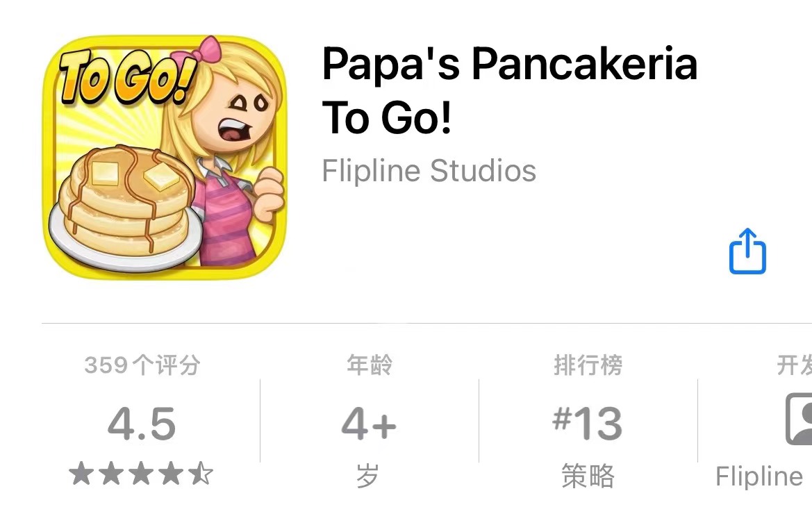Screen dimensions: 812x507
Task: Tap the fourth rating star
Action: pyautogui.click(x=171, y=474)
